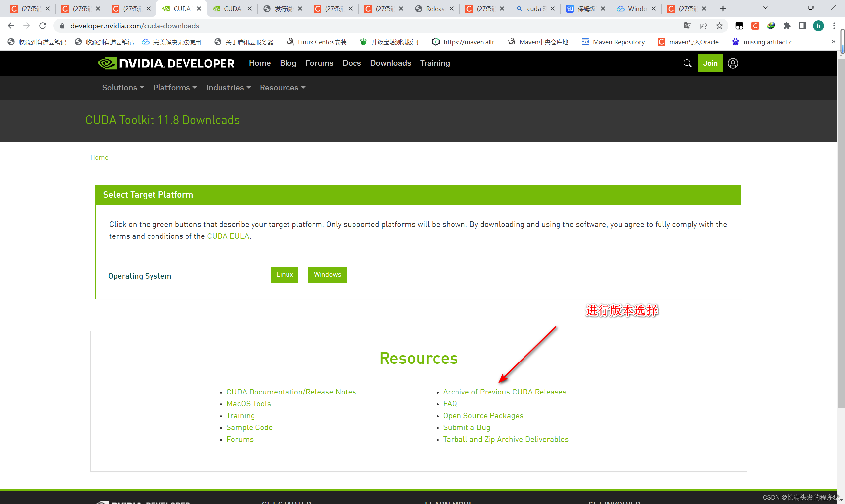Open the Home nav item
This screenshot has width=845, height=504.
click(259, 63)
